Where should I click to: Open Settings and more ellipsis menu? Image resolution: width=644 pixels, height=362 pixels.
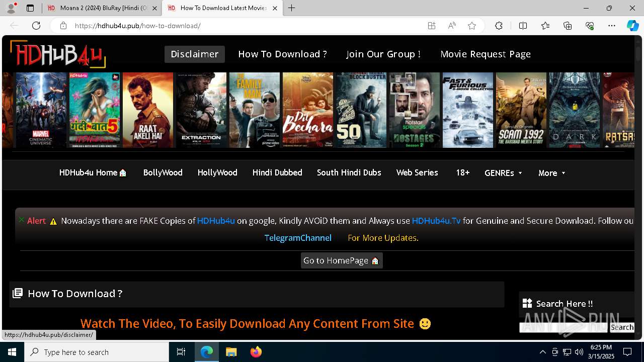tap(612, 26)
